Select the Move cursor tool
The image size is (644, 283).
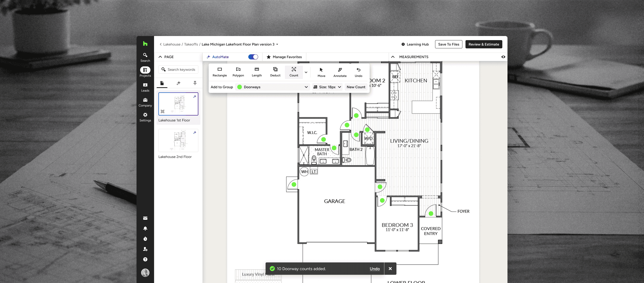(321, 72)
